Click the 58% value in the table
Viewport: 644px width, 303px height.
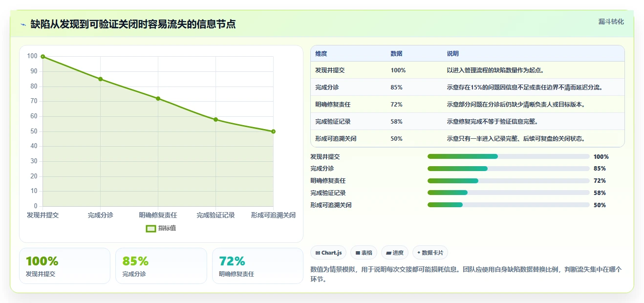[x=397, y=122]
